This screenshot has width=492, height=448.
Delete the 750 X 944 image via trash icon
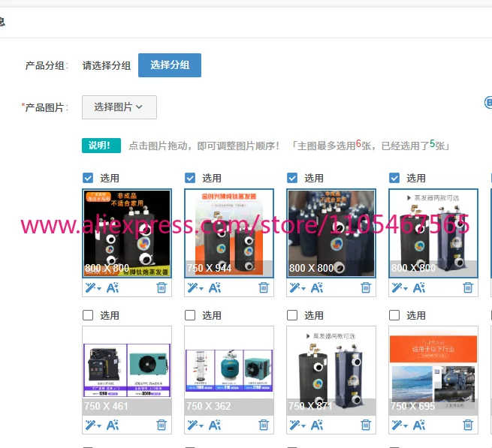(x=264, y=287)
